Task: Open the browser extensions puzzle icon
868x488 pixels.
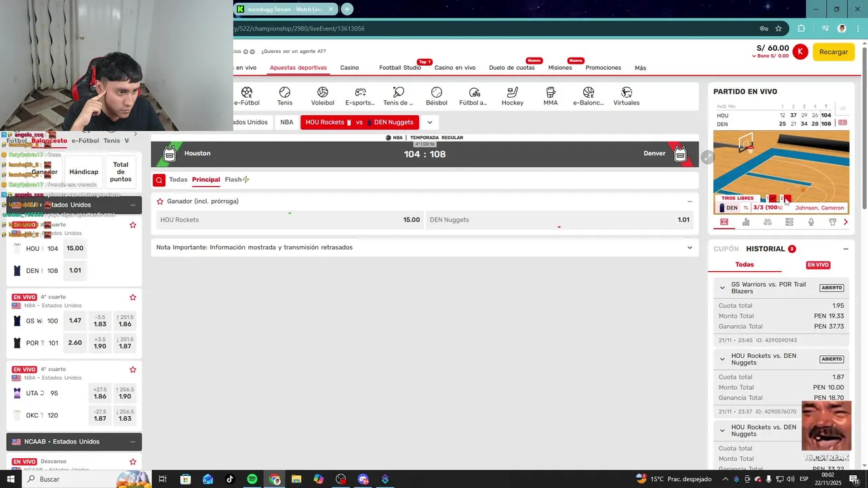Action: pyautogui.click(x=801, y=28)
